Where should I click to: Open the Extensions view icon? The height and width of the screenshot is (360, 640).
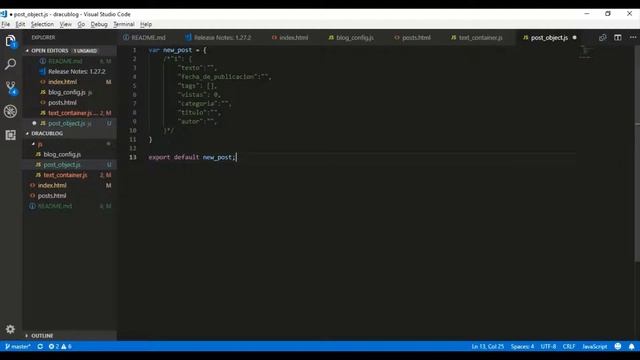[x=11, y=135]
